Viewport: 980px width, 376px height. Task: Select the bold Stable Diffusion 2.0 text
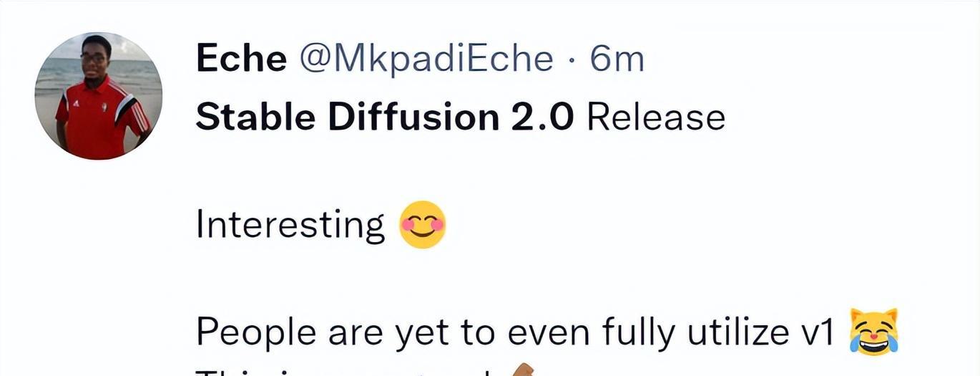[x=385, y=117]
